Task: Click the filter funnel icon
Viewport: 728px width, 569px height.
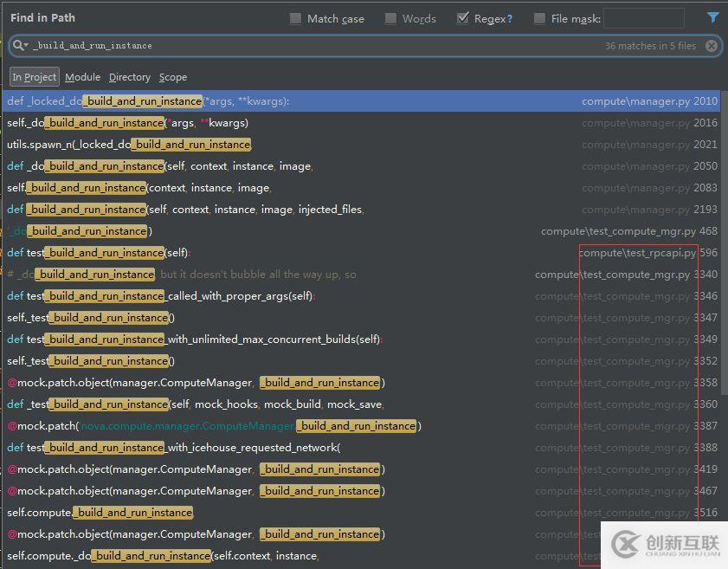Action: coord(712,17)
